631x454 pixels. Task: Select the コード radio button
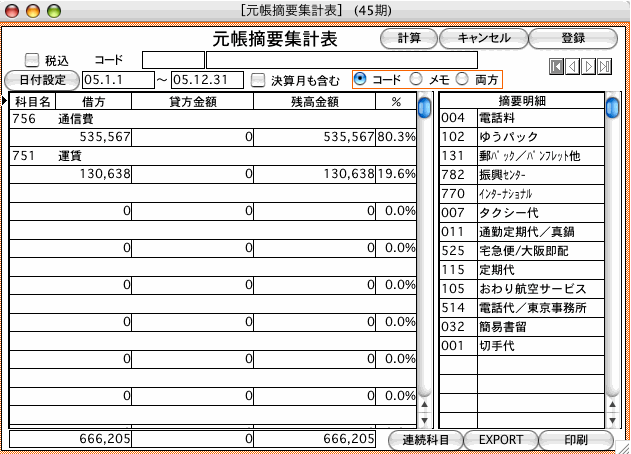pyautogui.click(x=361, y=78)
